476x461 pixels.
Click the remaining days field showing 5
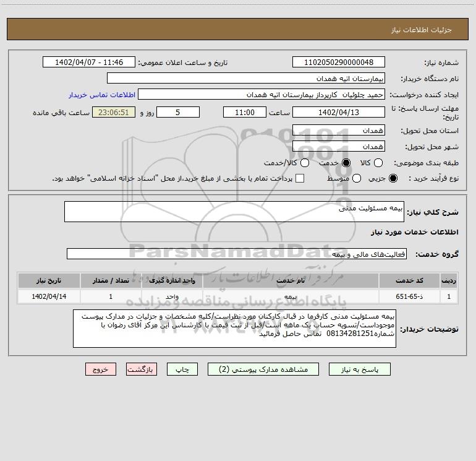tap(178, 112)
